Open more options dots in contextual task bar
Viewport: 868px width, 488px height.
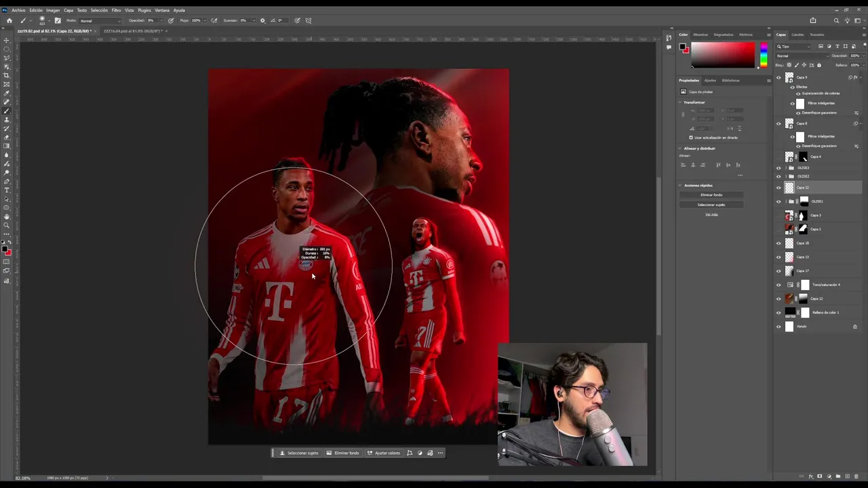(x=440, y=453)
